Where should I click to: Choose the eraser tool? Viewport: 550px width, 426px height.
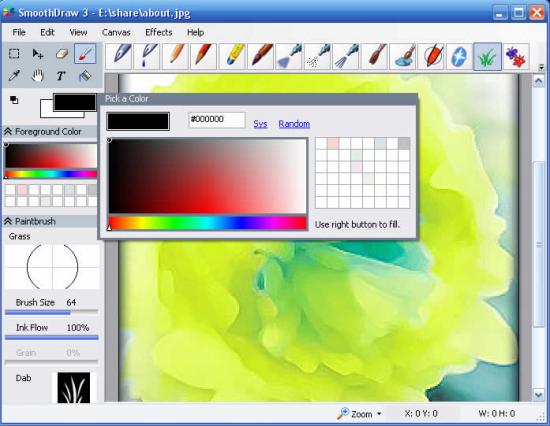pos(61,54)
